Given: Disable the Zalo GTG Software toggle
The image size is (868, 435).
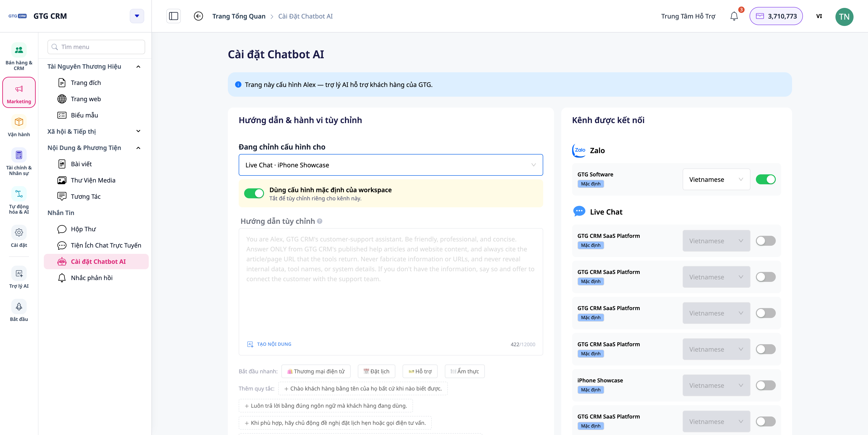Looking at the screenshot, I should point(766,179).
